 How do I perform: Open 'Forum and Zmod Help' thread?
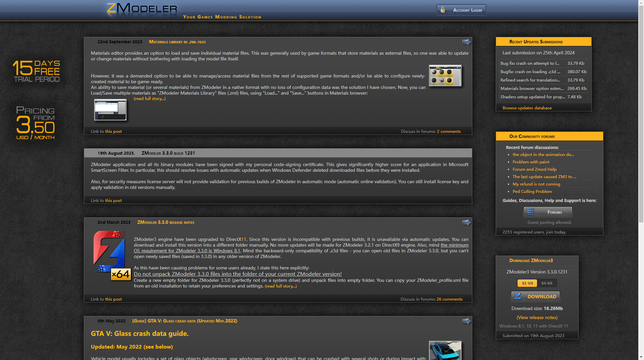pyautogui.click(x=534, y=169)
